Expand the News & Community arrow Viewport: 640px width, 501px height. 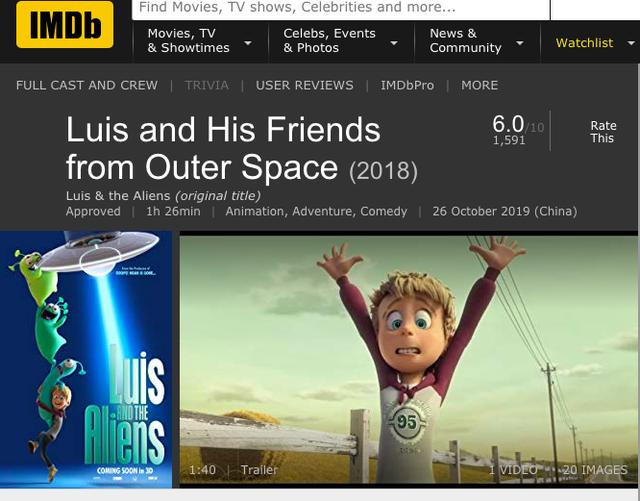[520, 43]
